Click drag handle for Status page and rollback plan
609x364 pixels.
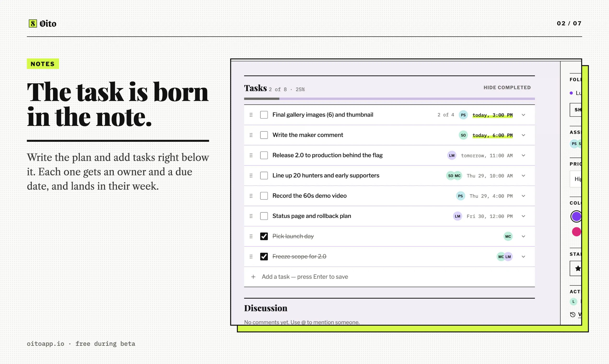point(251,216)
